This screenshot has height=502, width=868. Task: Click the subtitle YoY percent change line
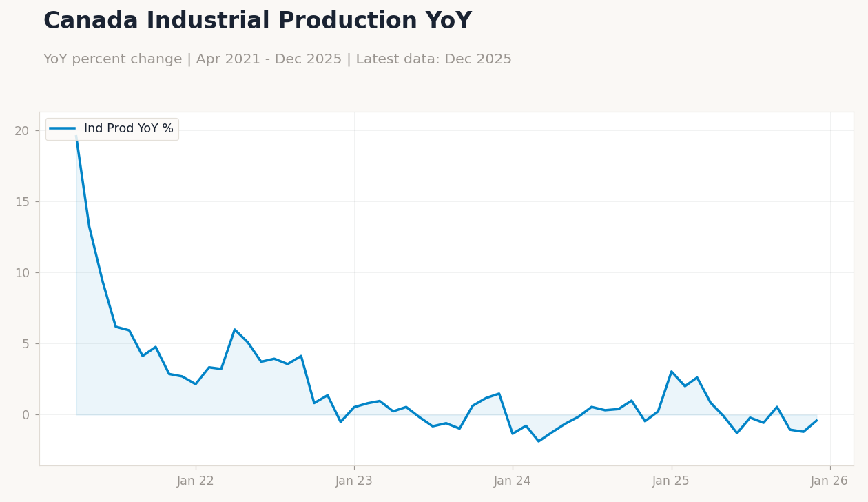pyautogui.click(x=278, y=59)
